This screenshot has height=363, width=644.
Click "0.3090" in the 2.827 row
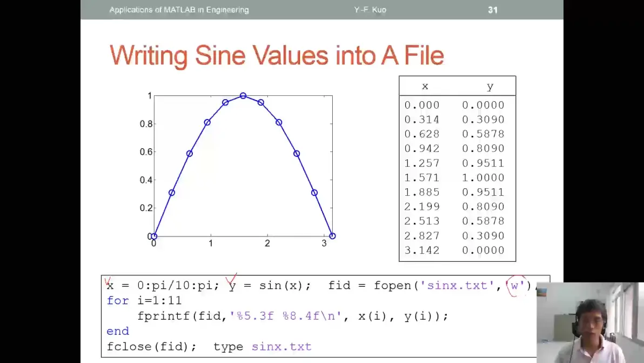(x=483, y=236)
